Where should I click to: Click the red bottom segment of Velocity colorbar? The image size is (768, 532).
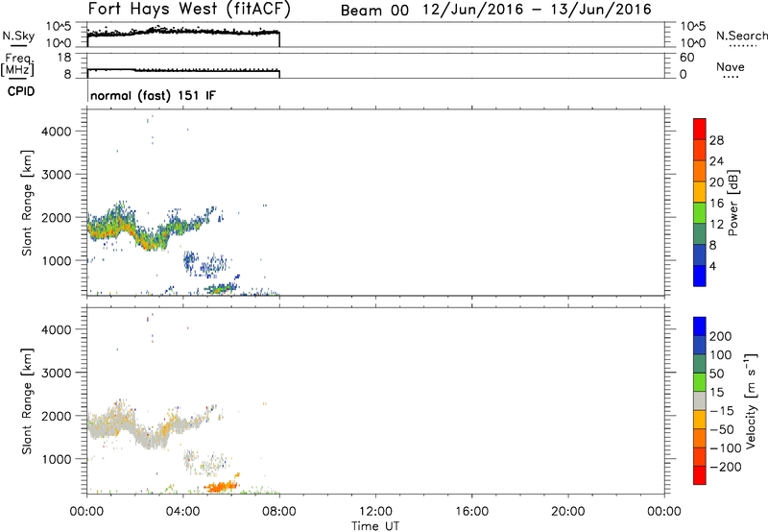700,475
